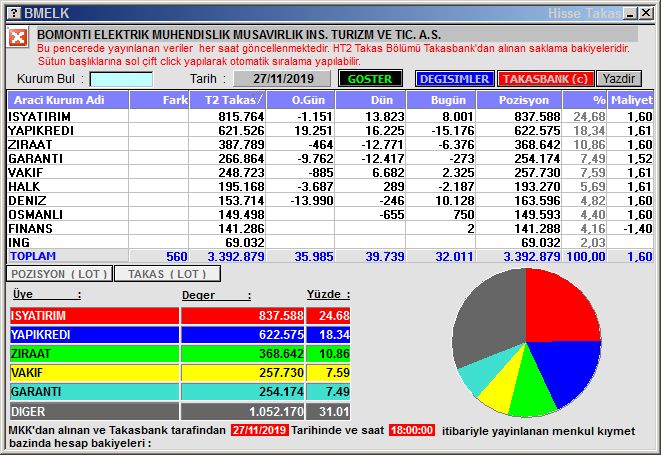This screenshot has width=661, height=455.
Task: Click the DEGISIMLER button
Action: tap(454, 79)
